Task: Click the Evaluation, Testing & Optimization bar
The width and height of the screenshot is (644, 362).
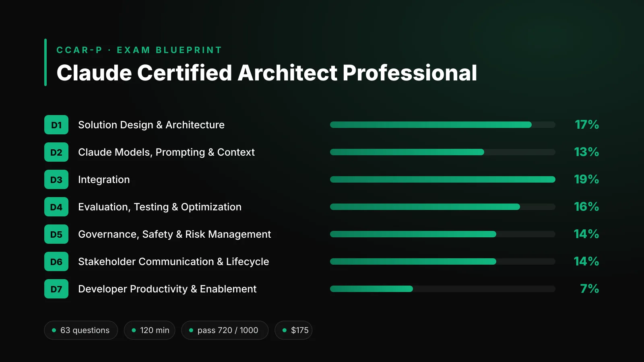Action: (443, 207)
